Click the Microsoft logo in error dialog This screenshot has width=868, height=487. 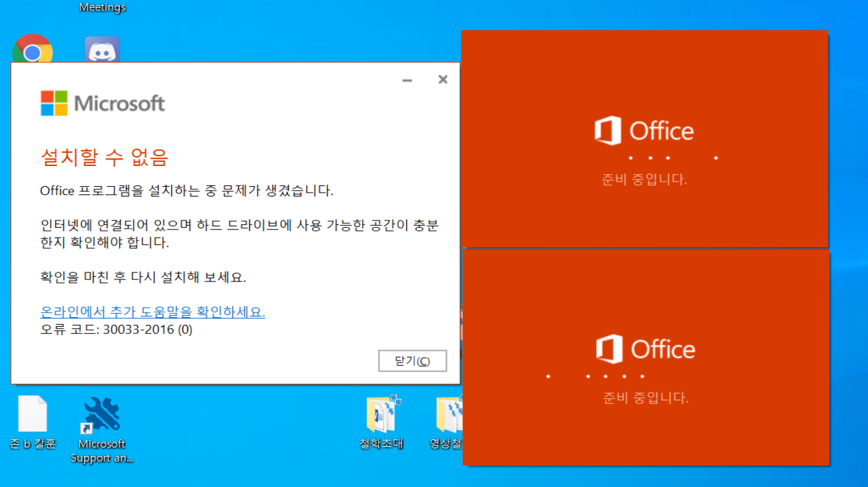(x=102, y=103)
